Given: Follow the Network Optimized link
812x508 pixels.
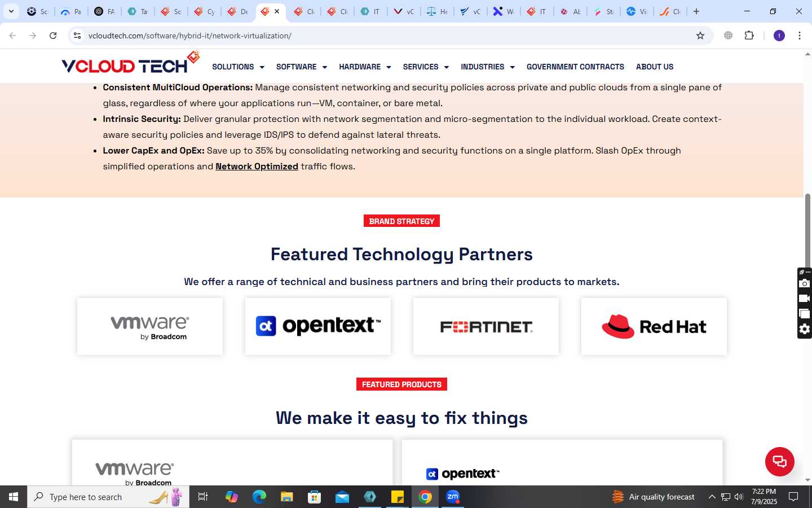Looking at the screenshot, I should pyautogui.click(x=257, y=167).
